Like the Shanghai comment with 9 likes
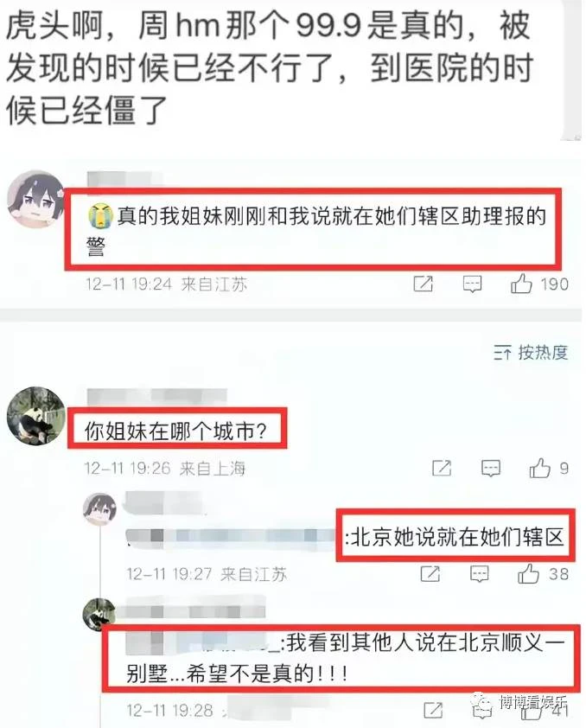The height and width of the screenshot is (728, 586). [539, 468]
